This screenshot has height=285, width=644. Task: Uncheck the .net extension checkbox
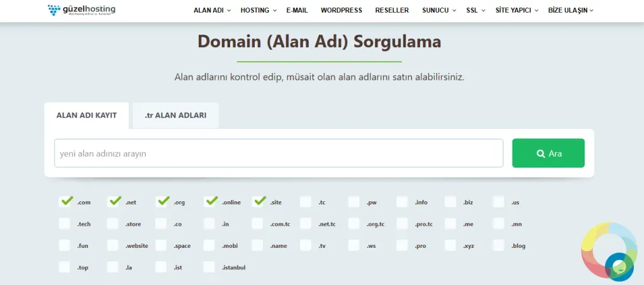pos(113,202)
